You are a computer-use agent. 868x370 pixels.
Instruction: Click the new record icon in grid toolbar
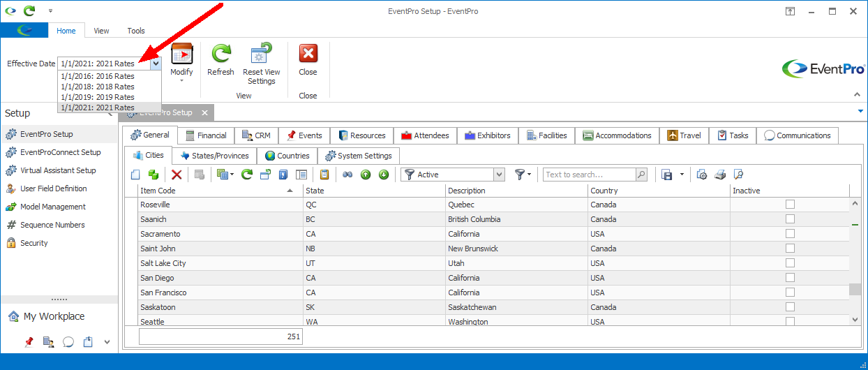click(x=135, y=175)
